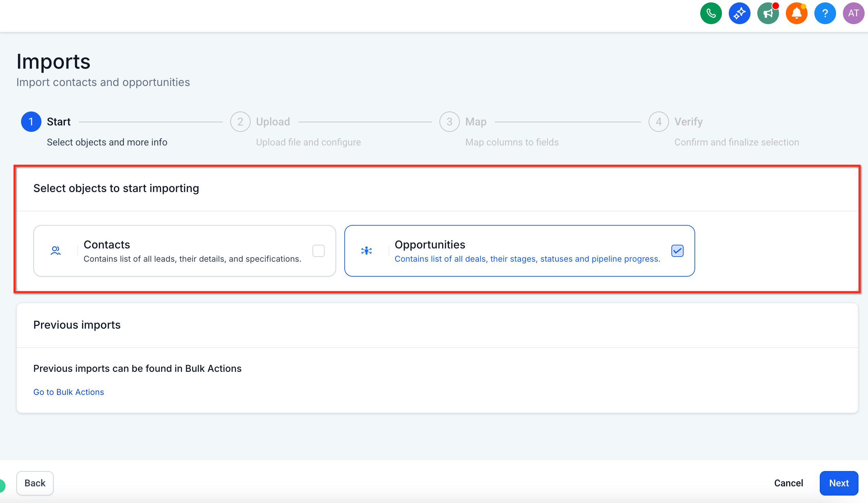Viewport: 868px width, 503px height.
Task: Click the blue Next button
Action: (x=839, y=483)
